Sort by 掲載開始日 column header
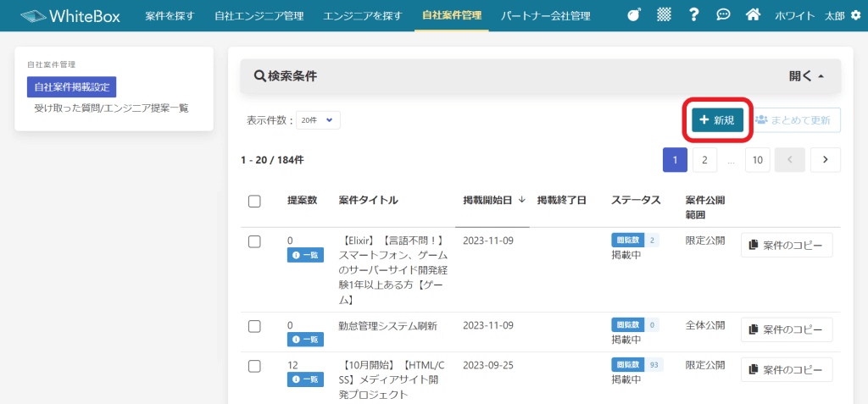 [x=487, y=201]
